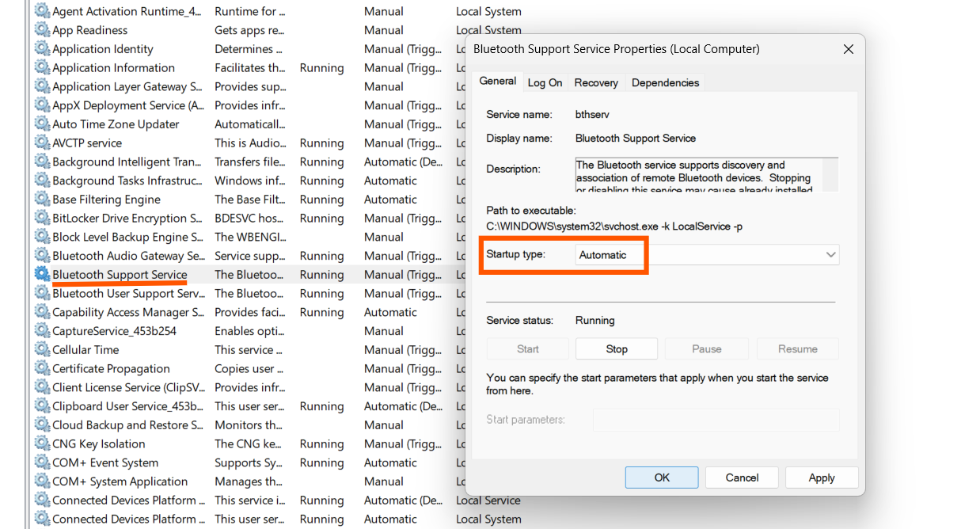This screenshot has height=529, width=980.
Task: Select the Bluetooth Support Service icon
Action: [x=41, y=274]
